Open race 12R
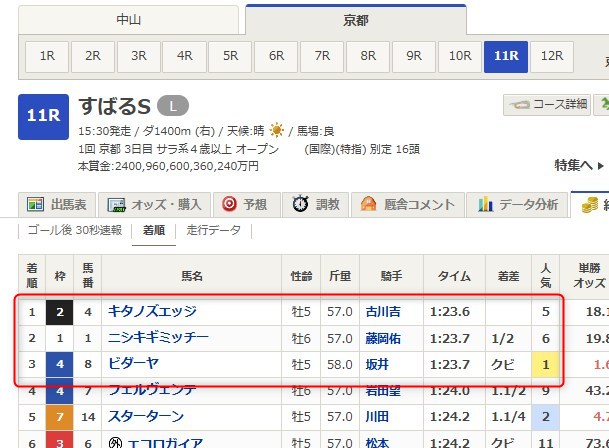The height and width of the screenshot is (448, 609). [x=552, y=57]
